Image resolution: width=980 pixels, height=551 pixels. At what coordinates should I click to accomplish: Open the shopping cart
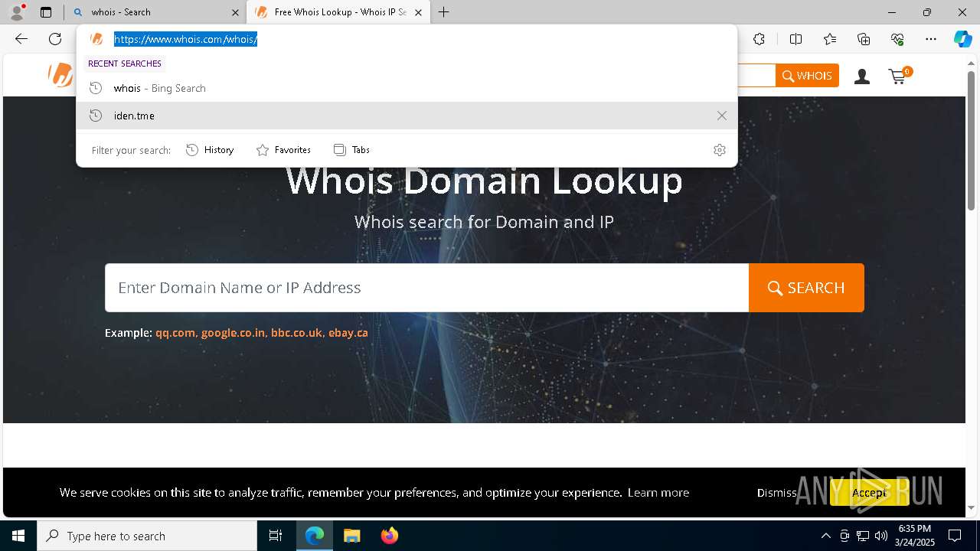[x=900, y=75]
